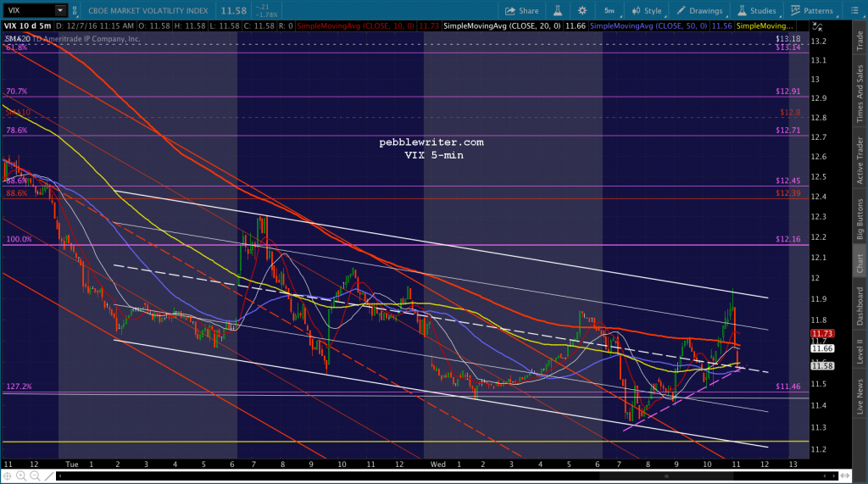Image resolution: width=868 pixels, height=484 pixels.
Task: Open the Style dropdown menu
Action: tap(647, 11)
